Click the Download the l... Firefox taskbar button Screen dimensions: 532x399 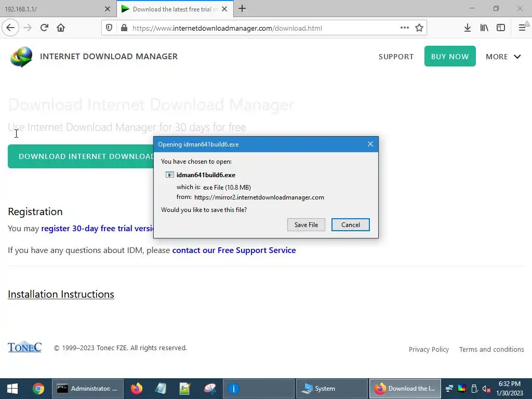(405, 389)
